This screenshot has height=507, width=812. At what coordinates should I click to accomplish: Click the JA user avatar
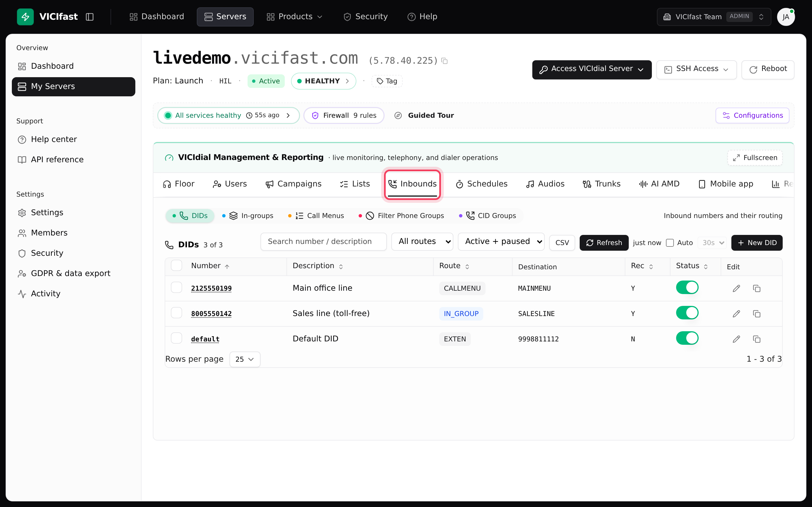tap(785, 17)
